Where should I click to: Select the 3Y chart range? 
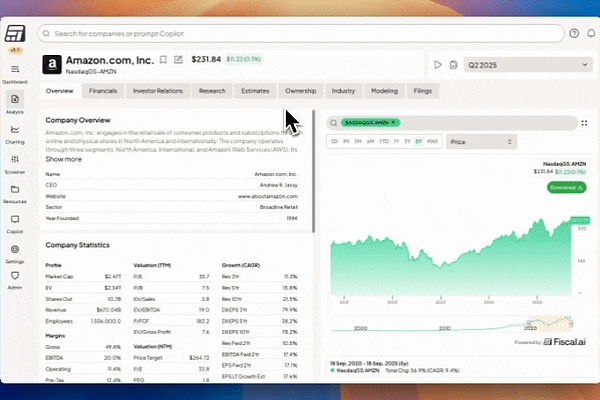point(408,142)
